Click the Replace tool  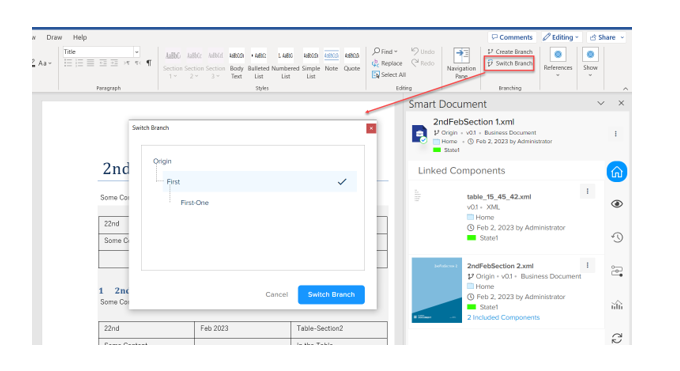pos(387,63)
